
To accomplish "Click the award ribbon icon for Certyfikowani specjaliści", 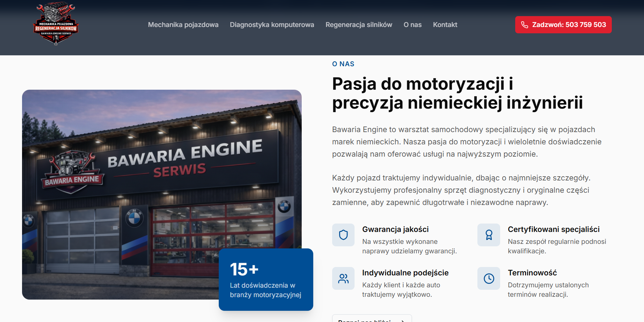I will (x=489, y=235).
